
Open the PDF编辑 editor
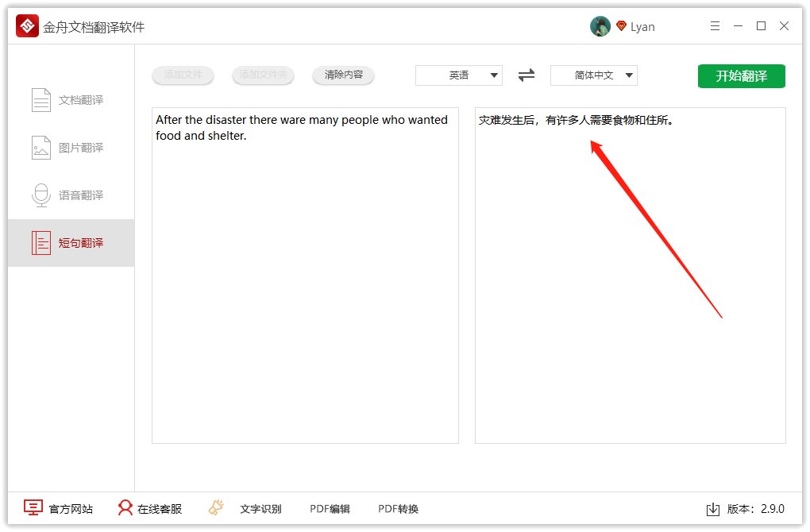pyautogui.click(x=330, y=508)
